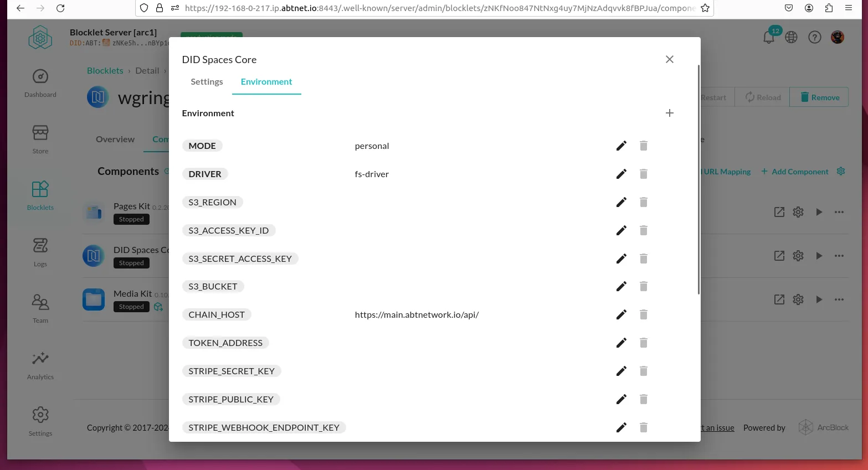Click the Blocklet Server logo

pyautogui.click(x=40, y=38)
